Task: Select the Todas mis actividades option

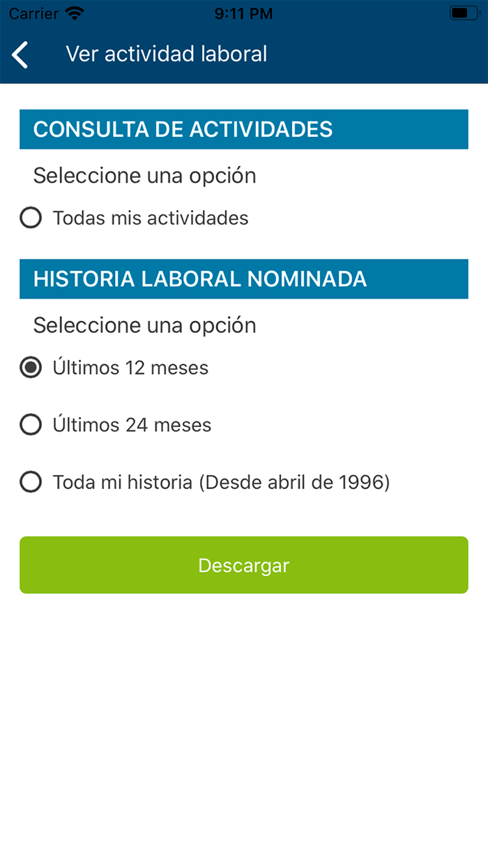Action: click(x=150, y=218)
